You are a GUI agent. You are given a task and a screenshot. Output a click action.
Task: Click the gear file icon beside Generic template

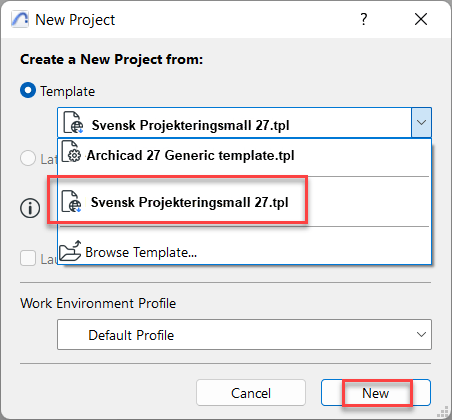tap(72, 151)
